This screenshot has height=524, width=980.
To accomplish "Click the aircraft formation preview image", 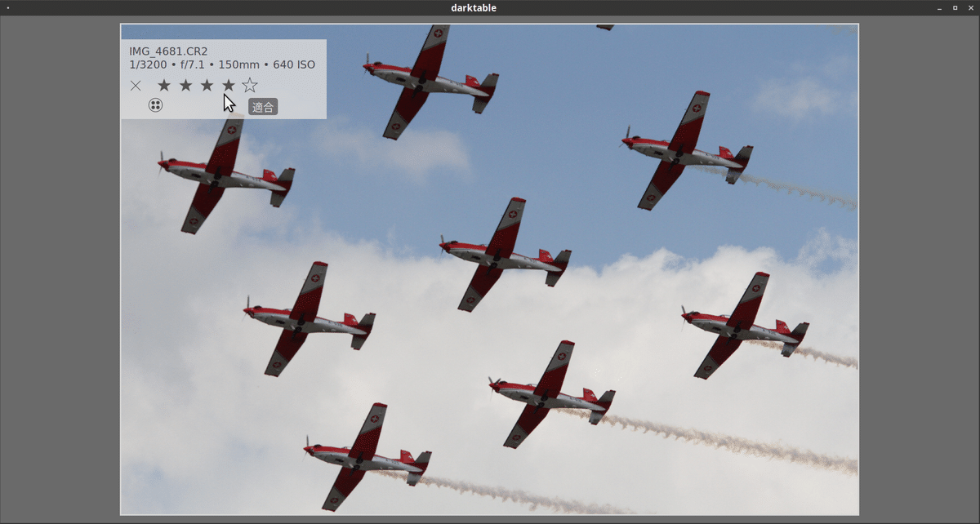I will click(x=490, y=269).
